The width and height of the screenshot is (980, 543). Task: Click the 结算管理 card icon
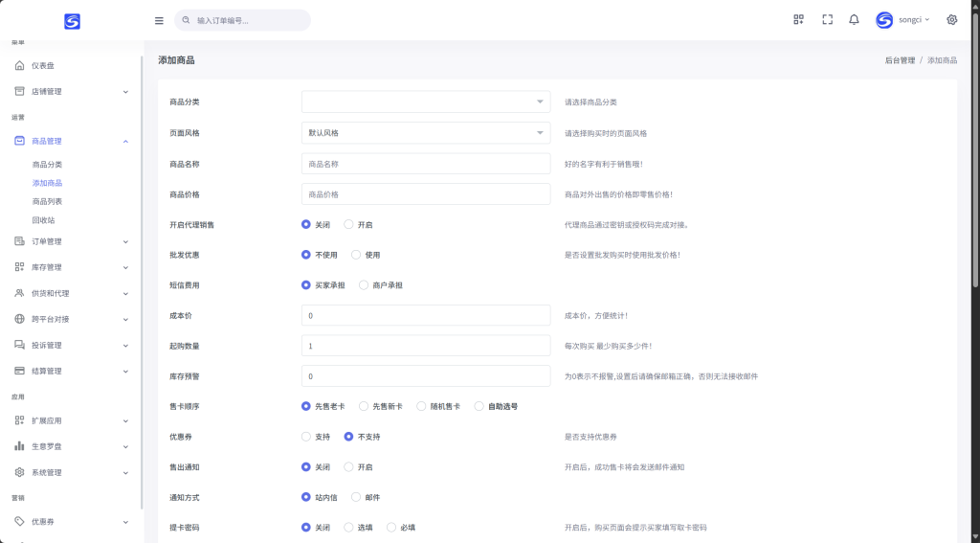pyautogui.click(x=19, y=371)
